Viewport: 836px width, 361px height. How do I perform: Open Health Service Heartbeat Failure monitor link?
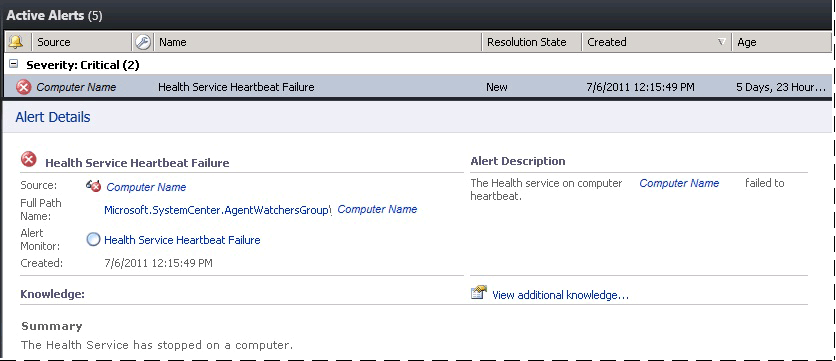[x=182, y=240]
